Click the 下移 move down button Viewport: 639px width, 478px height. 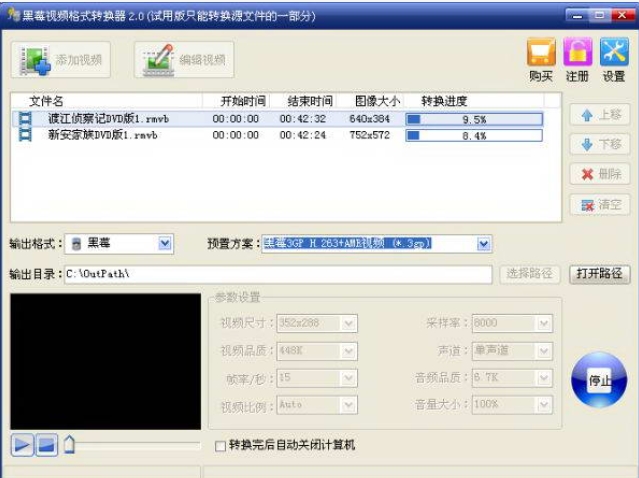(x=600, y=144)
